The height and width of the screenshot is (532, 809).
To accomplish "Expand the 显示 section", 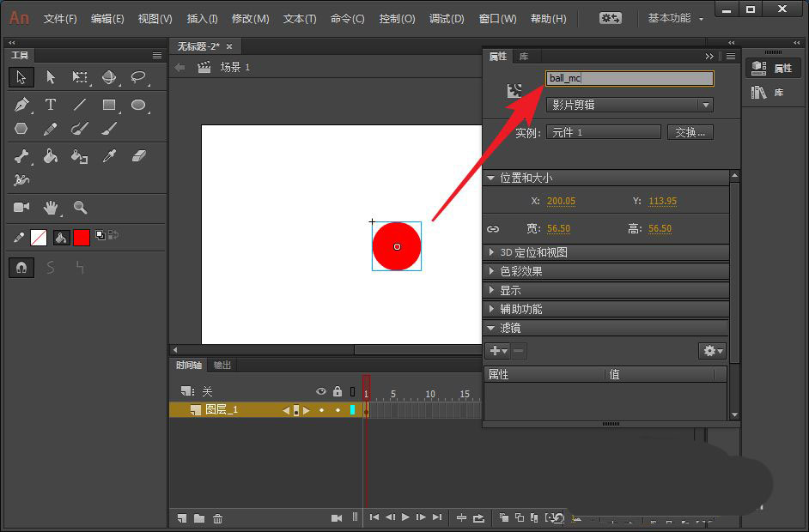I will [x=491, y=290].
